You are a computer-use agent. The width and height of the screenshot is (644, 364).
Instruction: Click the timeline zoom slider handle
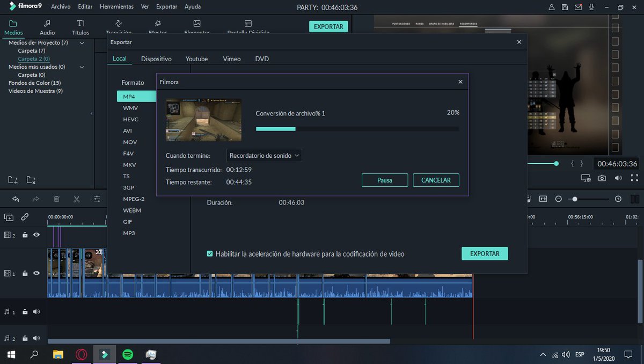point(575,199)
